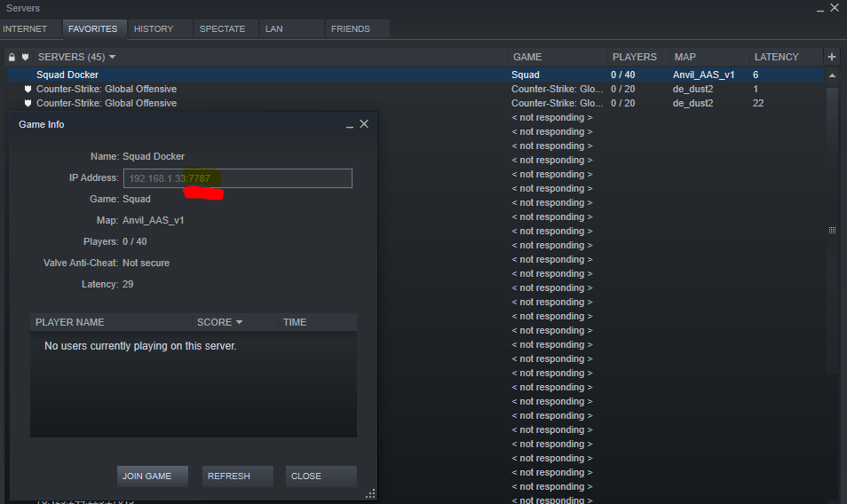
Task: Sort by the password lock column icon
Action: (12, 57)
